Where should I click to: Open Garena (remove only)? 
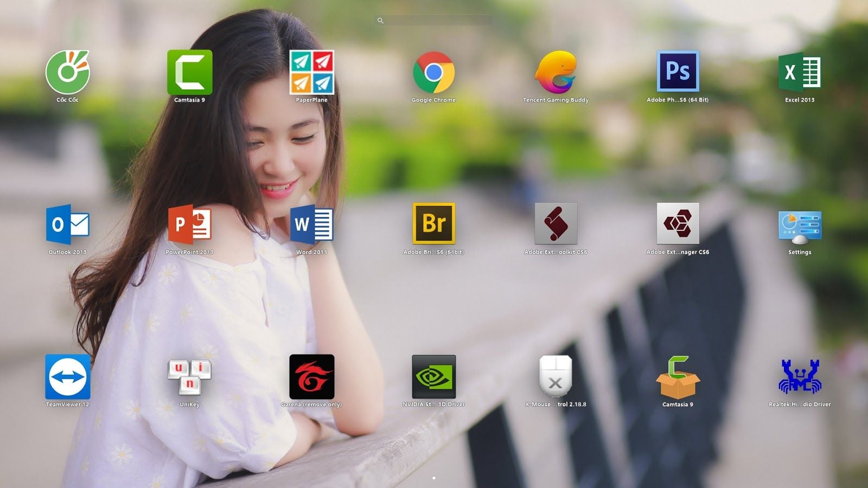(312, 378)
